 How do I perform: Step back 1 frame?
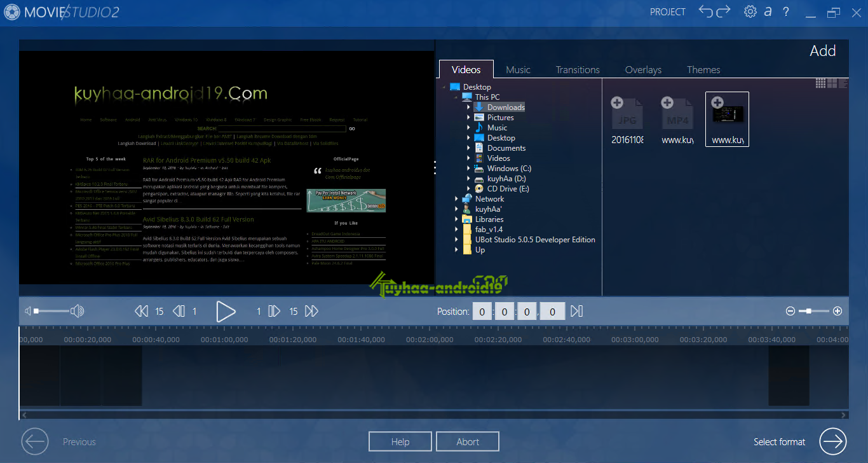(179, 311)
